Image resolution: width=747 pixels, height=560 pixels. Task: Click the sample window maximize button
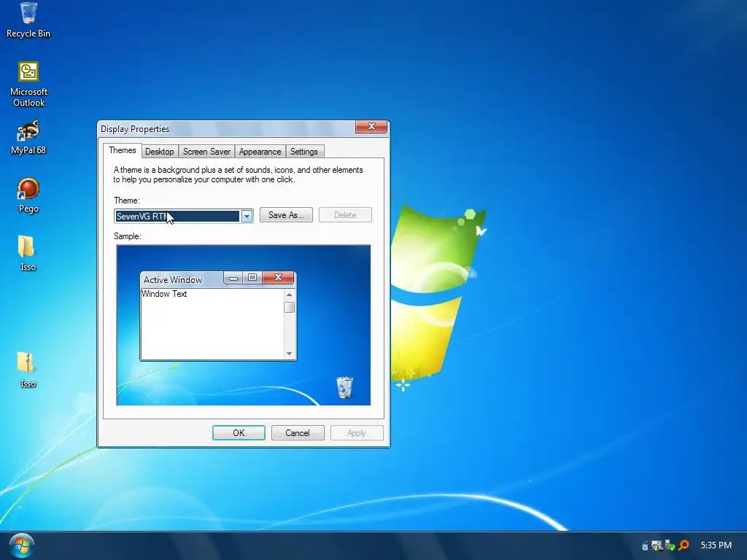point(252,278)
